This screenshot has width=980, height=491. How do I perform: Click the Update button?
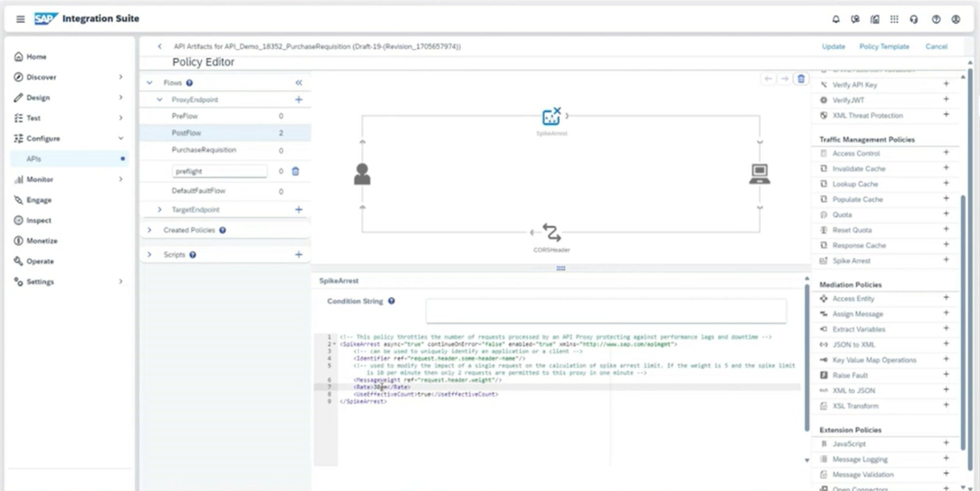833,46
